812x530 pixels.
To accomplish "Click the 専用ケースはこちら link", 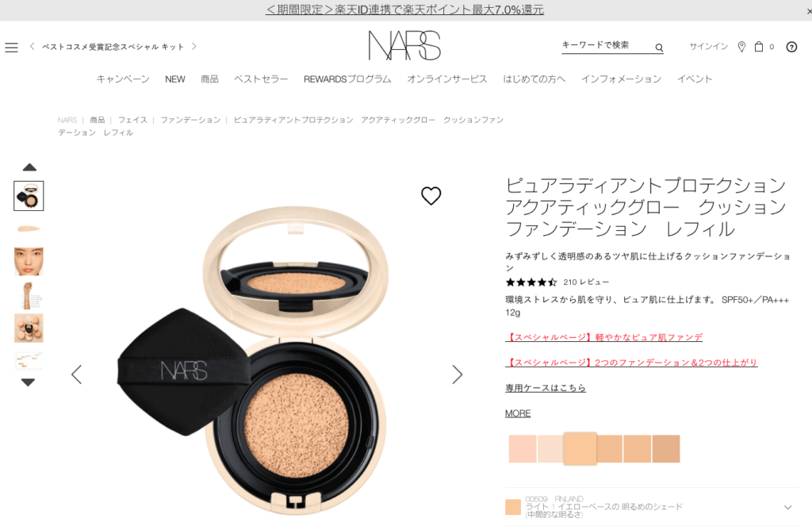I will pos(546,387).
